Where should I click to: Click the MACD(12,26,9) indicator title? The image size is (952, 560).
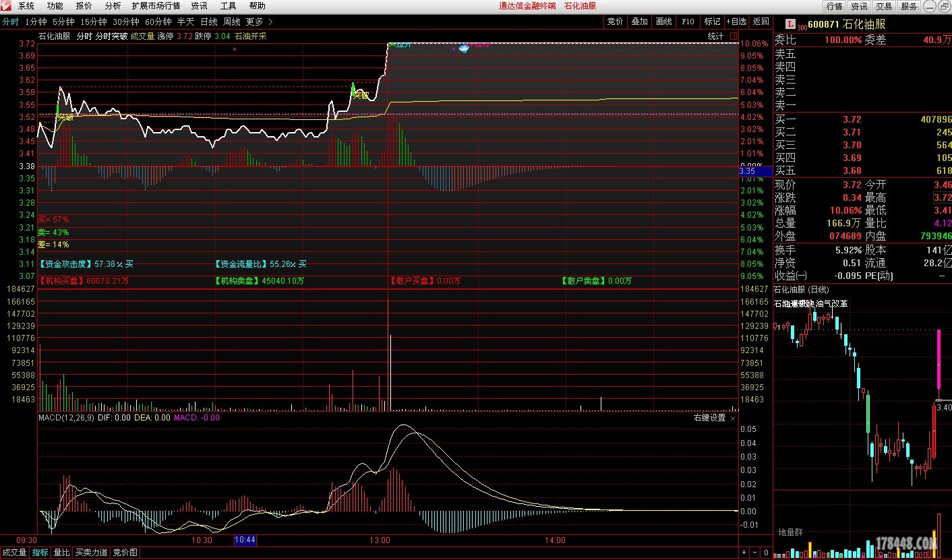[65, 418]
